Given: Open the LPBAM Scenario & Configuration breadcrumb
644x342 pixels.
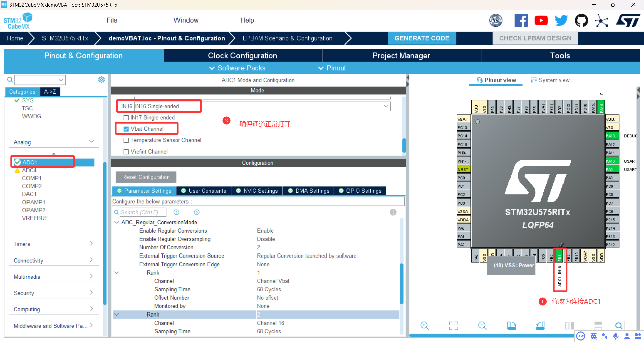Looking at the screenshot, I should point(287,38).
